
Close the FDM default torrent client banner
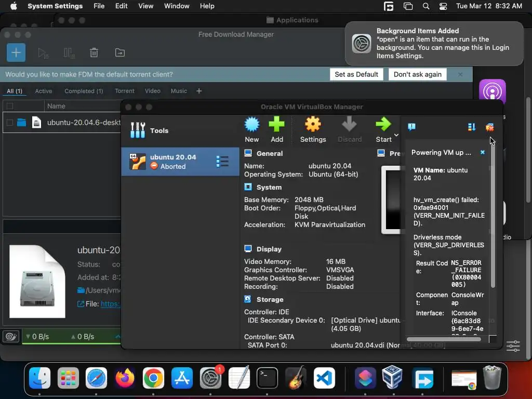(460, 74)
